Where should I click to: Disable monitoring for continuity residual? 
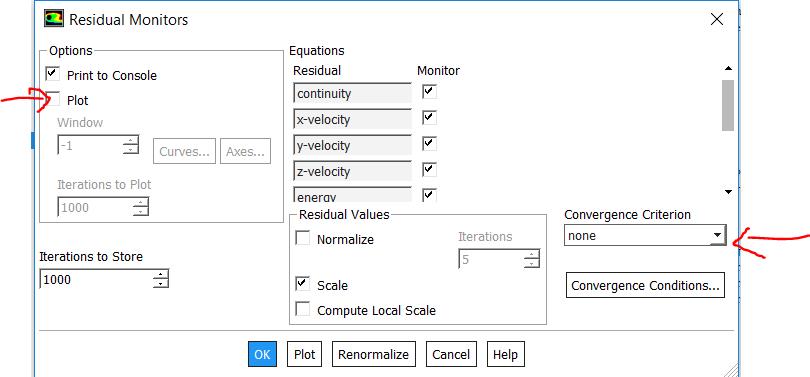pos(429,92)
